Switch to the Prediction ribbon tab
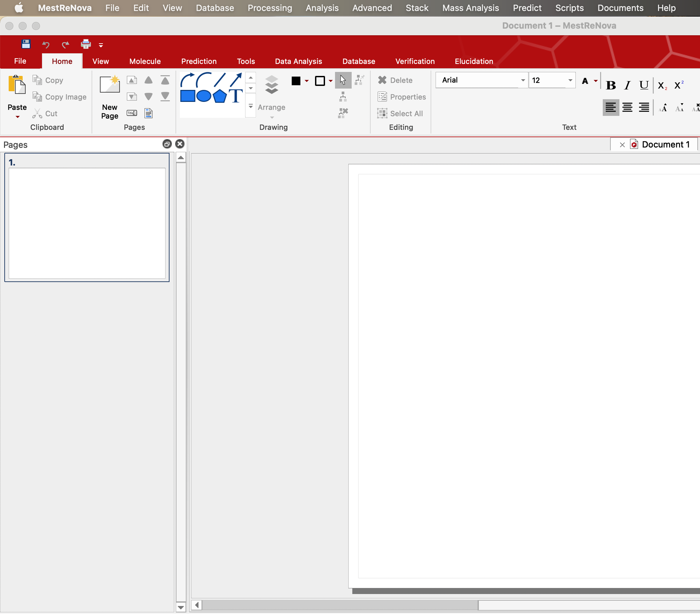Screen dimensions: 700x614 click(199, 61)
